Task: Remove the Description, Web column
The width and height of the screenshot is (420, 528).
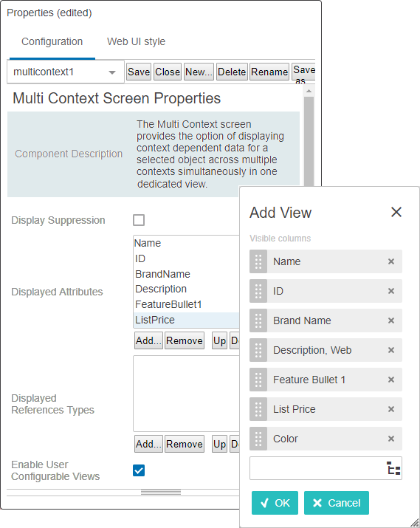Action: point(390,350)
